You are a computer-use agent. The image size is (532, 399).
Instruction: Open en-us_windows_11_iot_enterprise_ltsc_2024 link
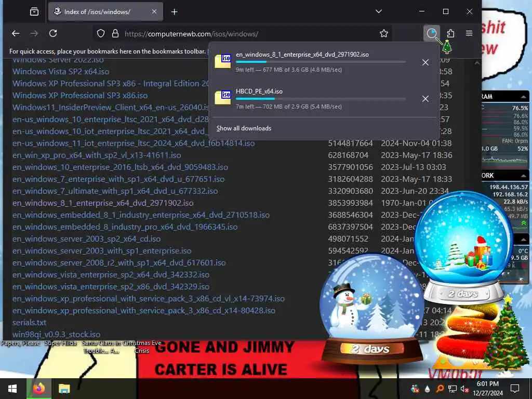coord(134,143)
